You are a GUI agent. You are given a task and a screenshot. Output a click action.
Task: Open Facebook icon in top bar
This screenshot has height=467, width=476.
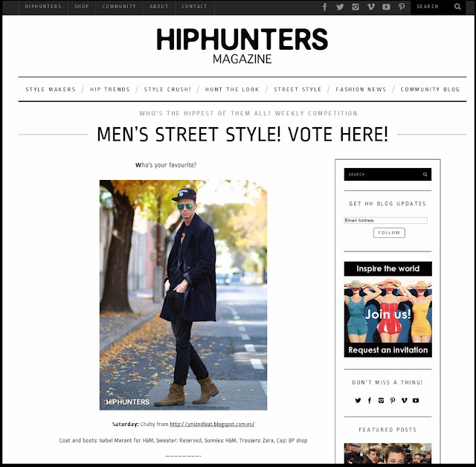(x=324, y=7)
